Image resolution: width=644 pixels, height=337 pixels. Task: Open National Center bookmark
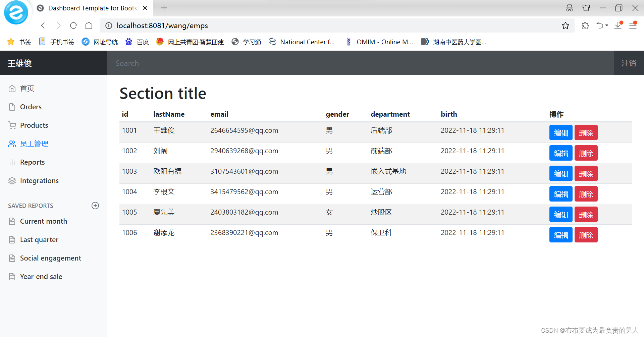(x=302, y=42)
